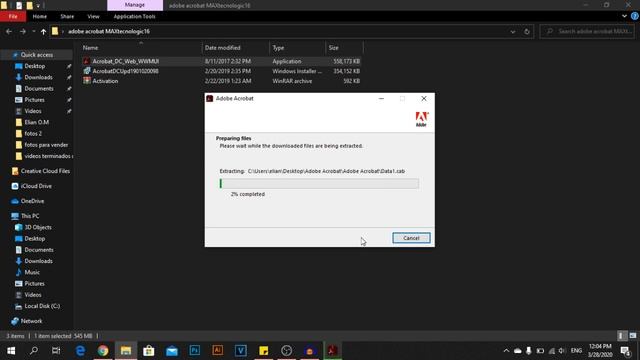The image size is (640, 360).
Task: Open Microsoft Store from taskbar
Action: (149, 351)
